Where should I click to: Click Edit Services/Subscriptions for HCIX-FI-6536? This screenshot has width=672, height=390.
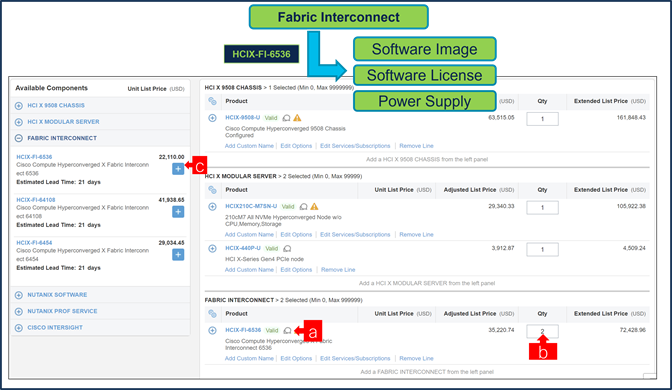(x=355, y=358)
